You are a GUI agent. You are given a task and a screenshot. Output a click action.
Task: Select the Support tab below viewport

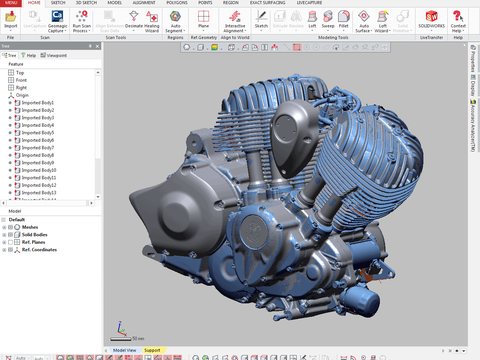tap(152, 350)
